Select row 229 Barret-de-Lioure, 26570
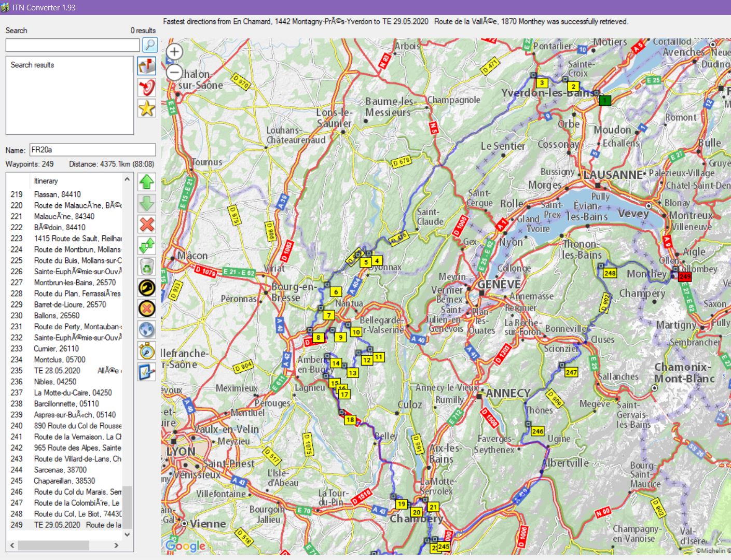This screenshot has width=731, height=560. [x=64, y=304]
